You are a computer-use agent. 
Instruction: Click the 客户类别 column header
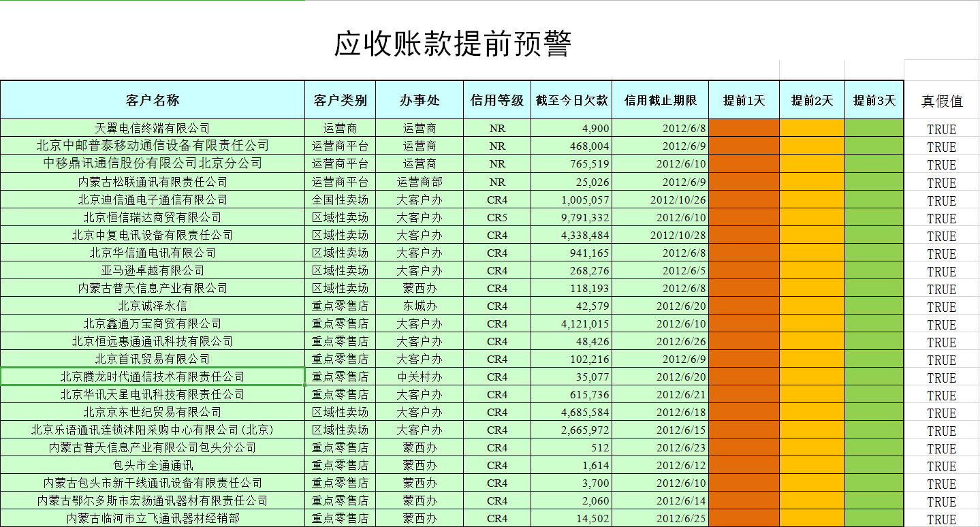[339, 99]
